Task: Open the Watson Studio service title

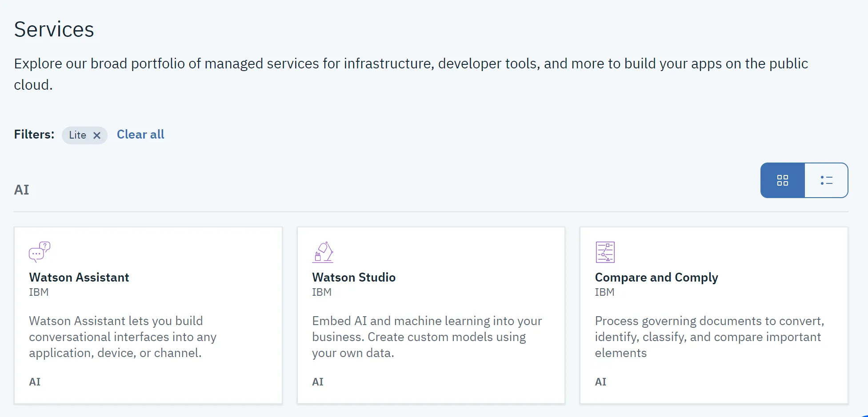Action: pyautogui.click(x=354, y=278)
